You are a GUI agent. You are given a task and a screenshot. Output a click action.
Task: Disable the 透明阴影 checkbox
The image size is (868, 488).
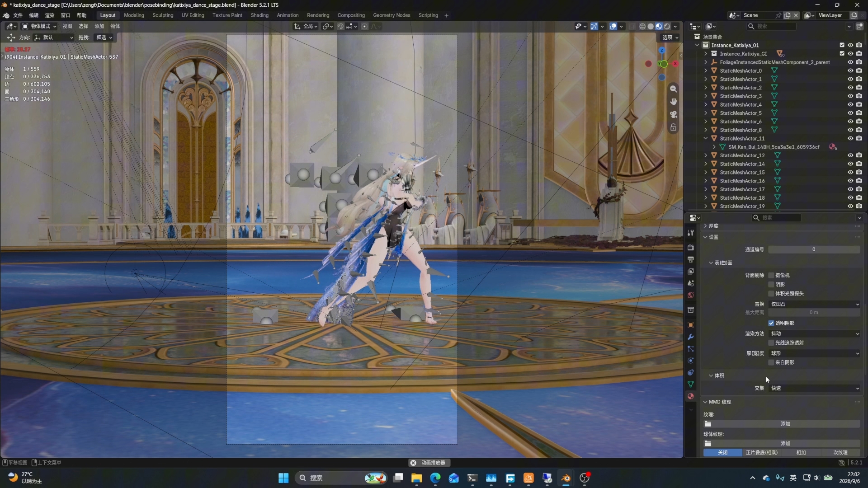pyautogui.click(x=771, y=323)
